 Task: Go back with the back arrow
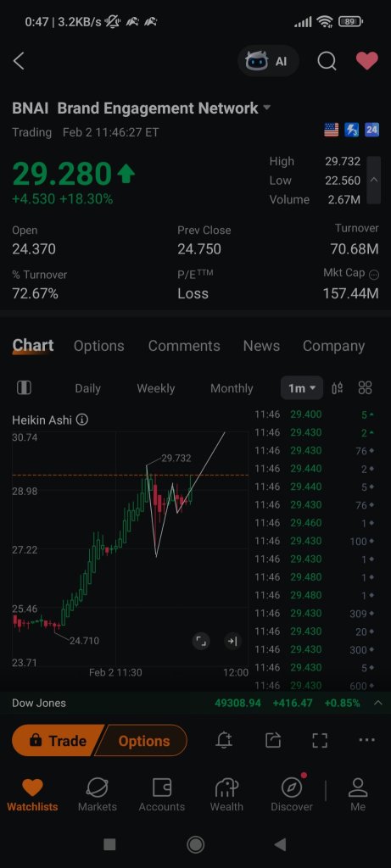19,61
